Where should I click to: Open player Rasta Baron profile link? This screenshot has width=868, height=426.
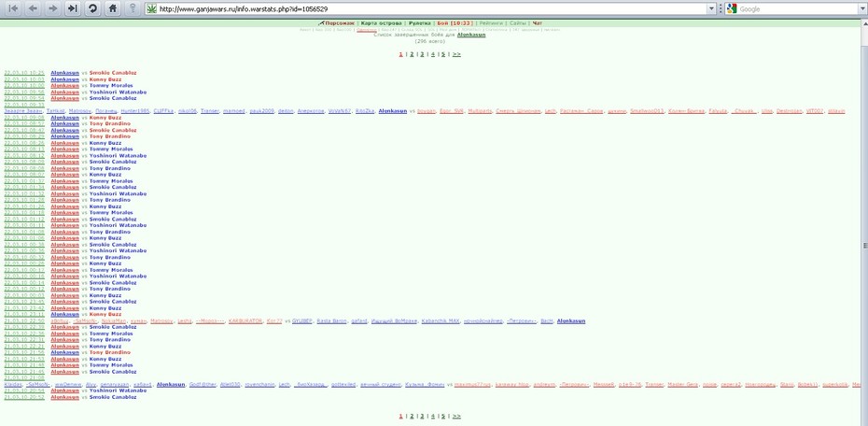click(332, 320)
